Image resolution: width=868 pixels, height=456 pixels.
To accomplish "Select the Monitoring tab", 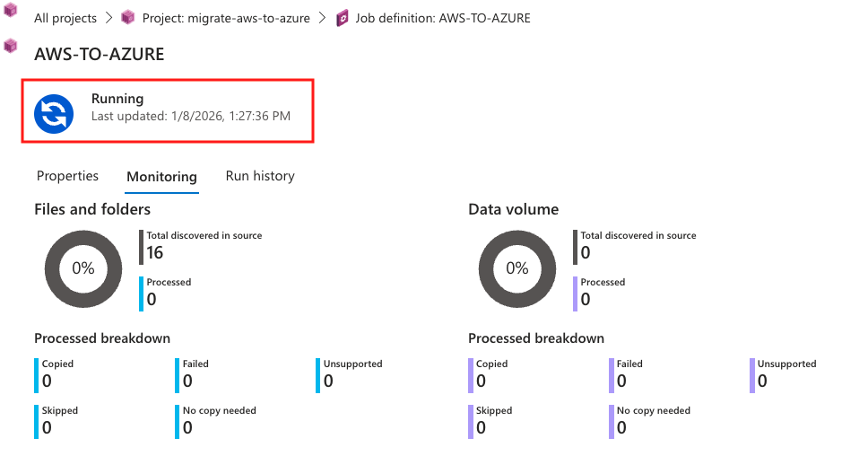I will click(x=161, y=177).
